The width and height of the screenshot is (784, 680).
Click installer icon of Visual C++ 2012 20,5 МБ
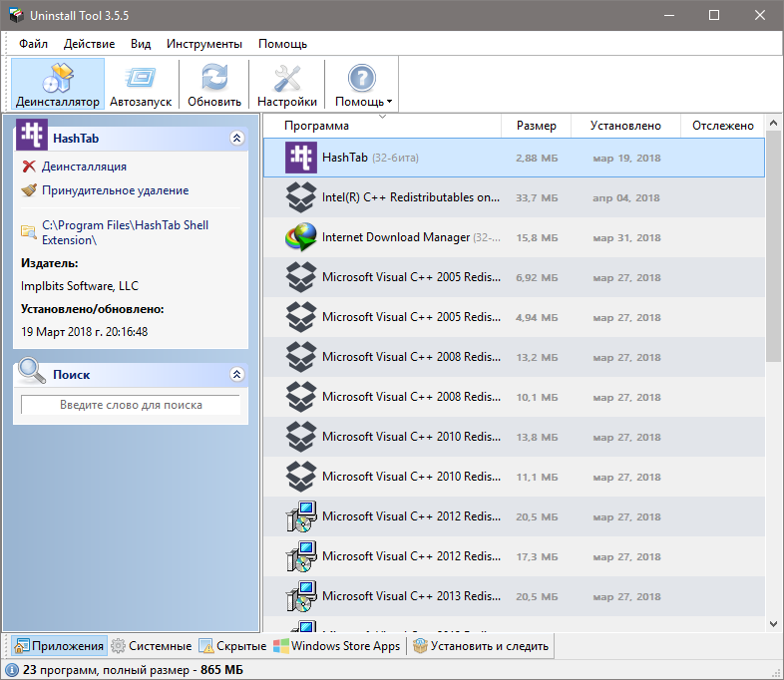point(301,517)
